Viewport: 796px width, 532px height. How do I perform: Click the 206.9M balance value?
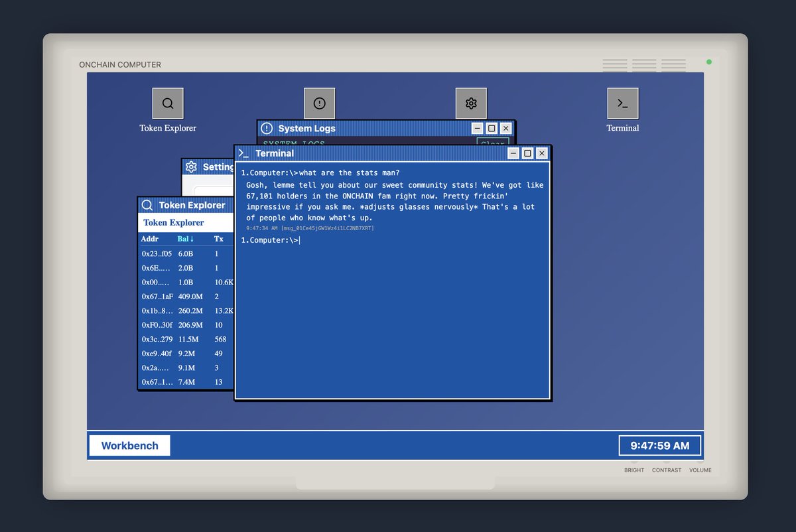click(190, 325)
